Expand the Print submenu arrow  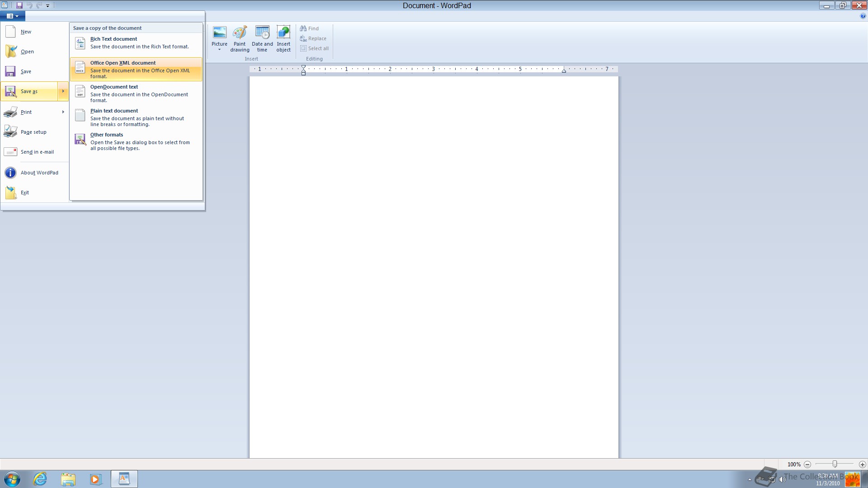point(63,112)
